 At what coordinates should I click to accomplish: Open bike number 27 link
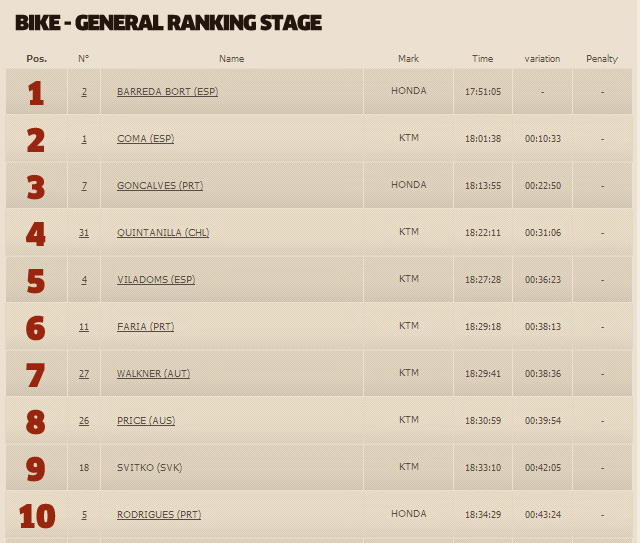[84, 374]
